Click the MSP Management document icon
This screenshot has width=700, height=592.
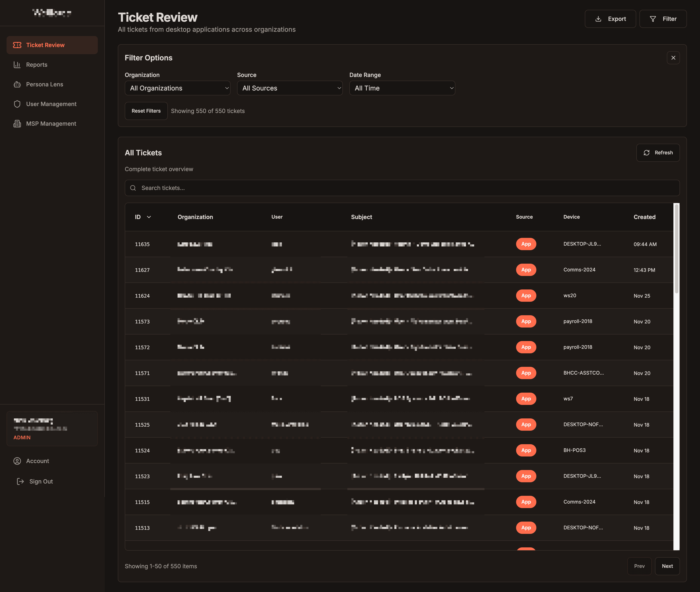point(17,123)
